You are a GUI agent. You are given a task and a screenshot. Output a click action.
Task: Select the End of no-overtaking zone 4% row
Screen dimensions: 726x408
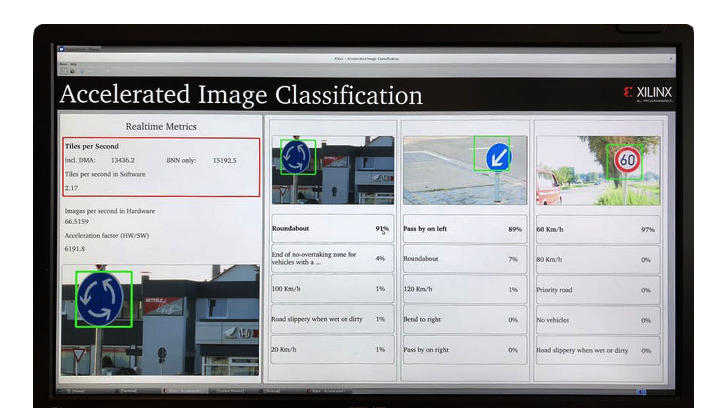coord(332,258)
